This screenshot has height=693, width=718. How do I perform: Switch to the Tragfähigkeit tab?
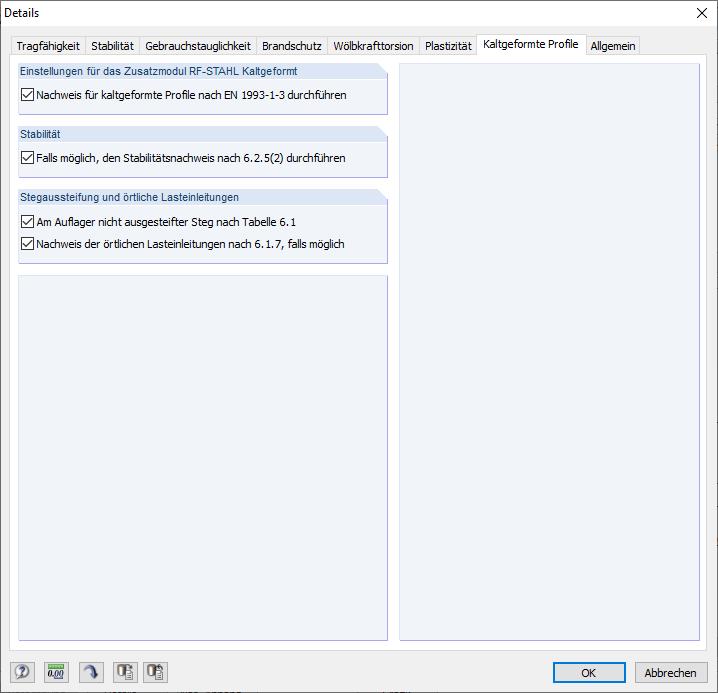point(48,46)
